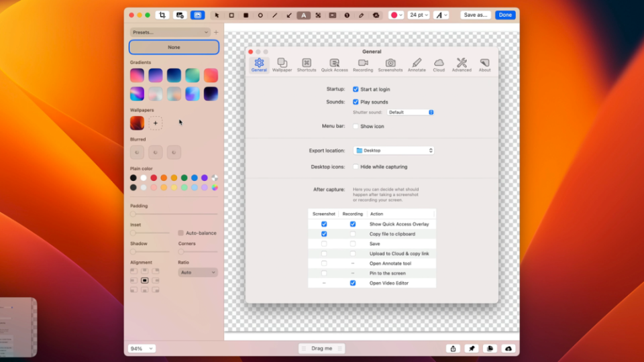The width and height of the screenshot is (644, 362).
Task: Toggle Hide while capturing checkbox
Action: point(356,167)
